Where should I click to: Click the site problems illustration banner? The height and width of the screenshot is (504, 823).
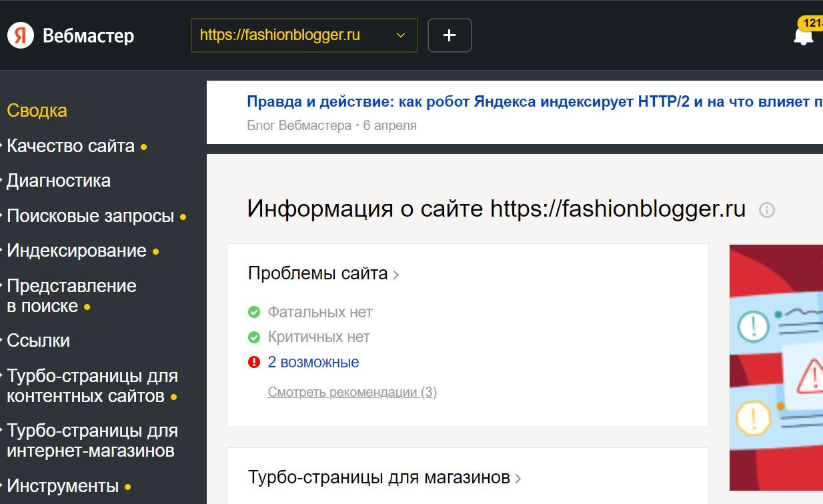point(776,367)
